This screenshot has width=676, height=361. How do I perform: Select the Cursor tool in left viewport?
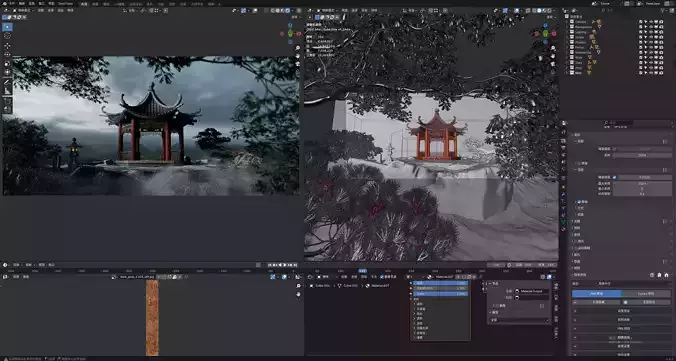(7, 36)
